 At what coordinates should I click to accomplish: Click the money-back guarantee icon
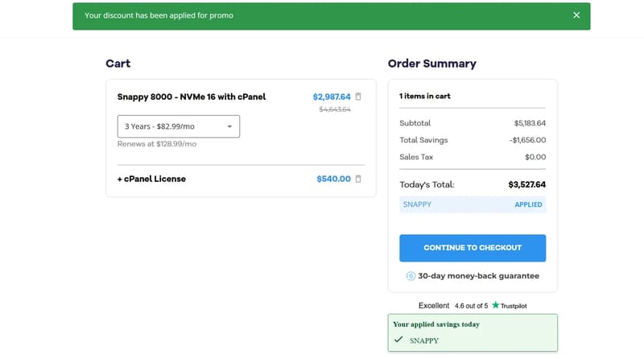pyautogui.click(x=411, y=276)
